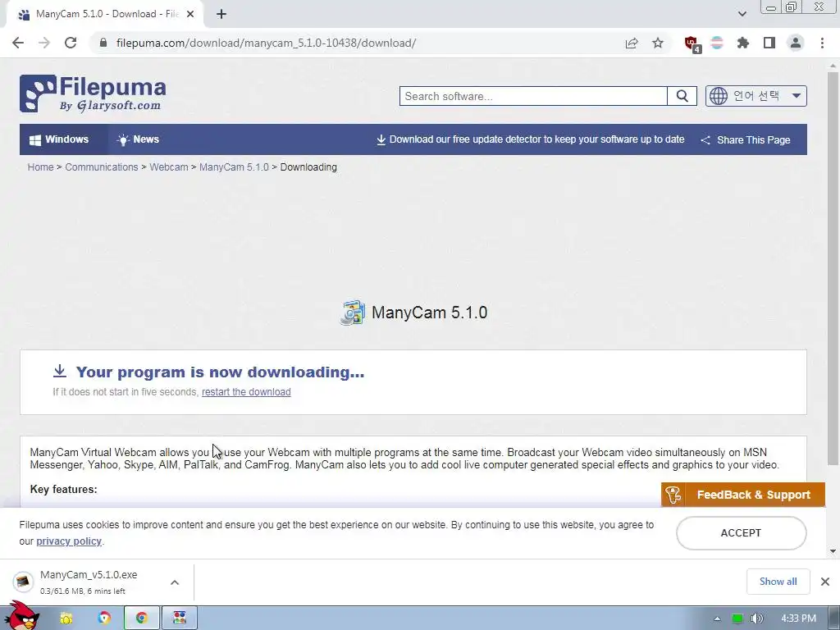Share this page via the address bar icon
Image resolution: width=840 pixels, height=630 pixels.
click(x=632, y=43)
